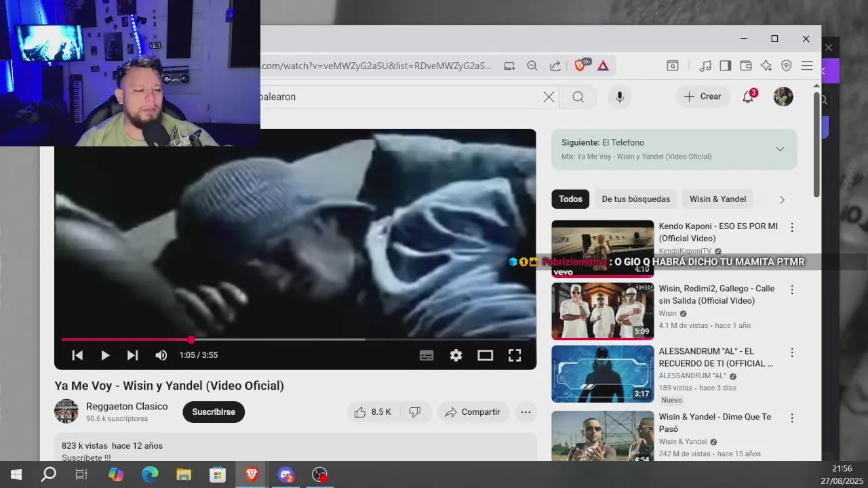This screenshot has width=868, height=488.
Task: Click the YouTube search magnifier button
Action: pyautogui.click(x=578, y=97)
